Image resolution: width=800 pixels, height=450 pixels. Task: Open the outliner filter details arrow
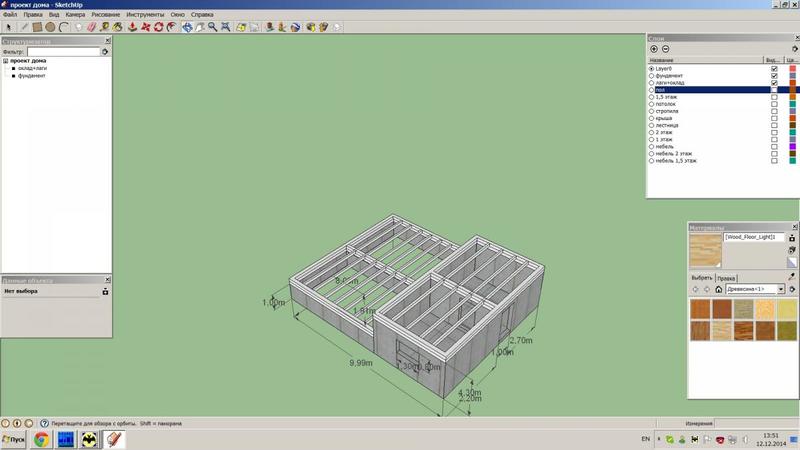(x=106, y=51)
